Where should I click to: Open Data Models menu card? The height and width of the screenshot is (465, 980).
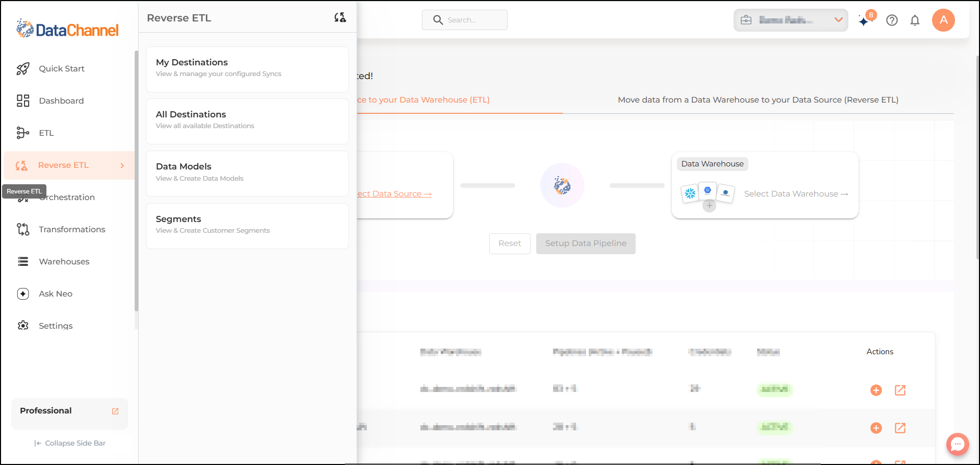point(247,174)
